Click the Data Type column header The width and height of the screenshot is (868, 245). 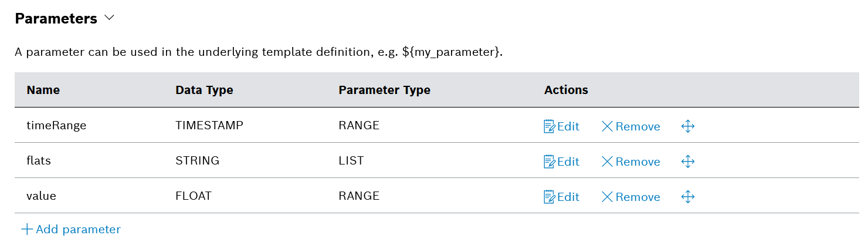tap(204, 90)
